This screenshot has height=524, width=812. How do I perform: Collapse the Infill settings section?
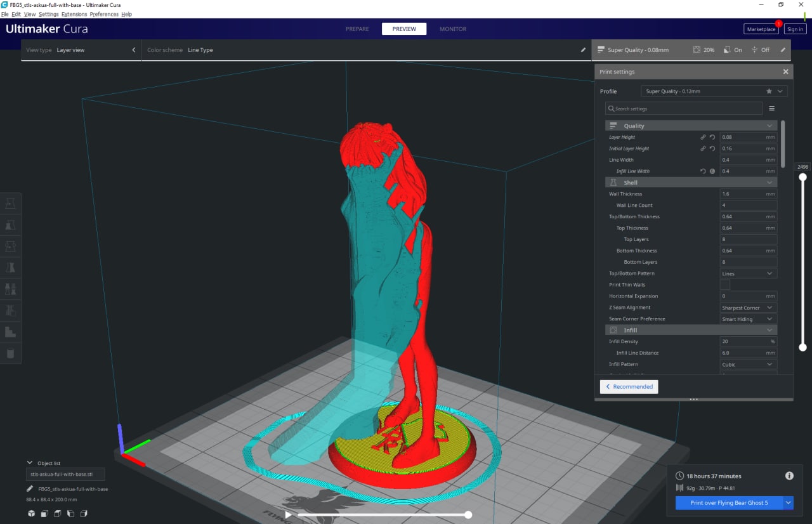click(x=691, y=330)
